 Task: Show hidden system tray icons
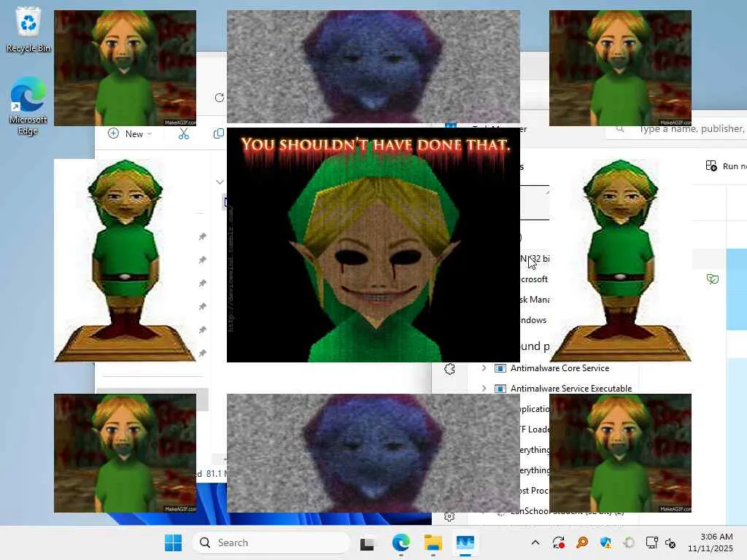click(x=535, y=542)
